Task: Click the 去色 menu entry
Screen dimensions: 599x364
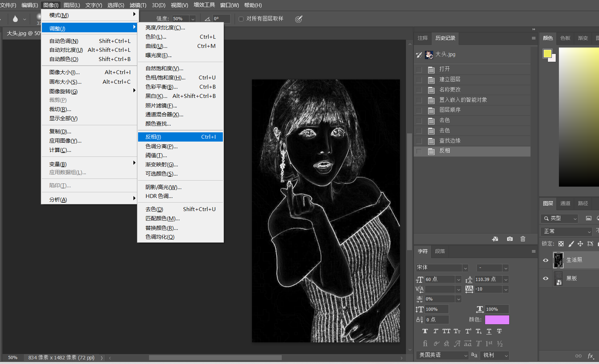Action: pos(154,209)
